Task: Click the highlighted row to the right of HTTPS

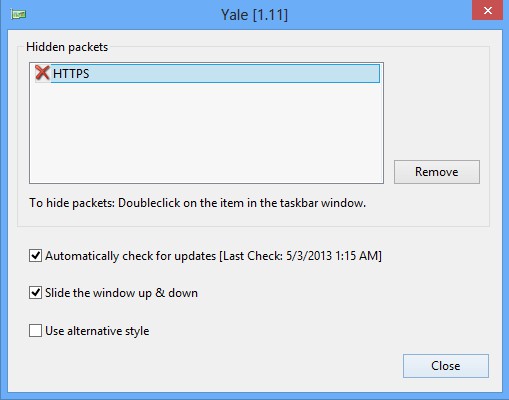Action: 234,73
